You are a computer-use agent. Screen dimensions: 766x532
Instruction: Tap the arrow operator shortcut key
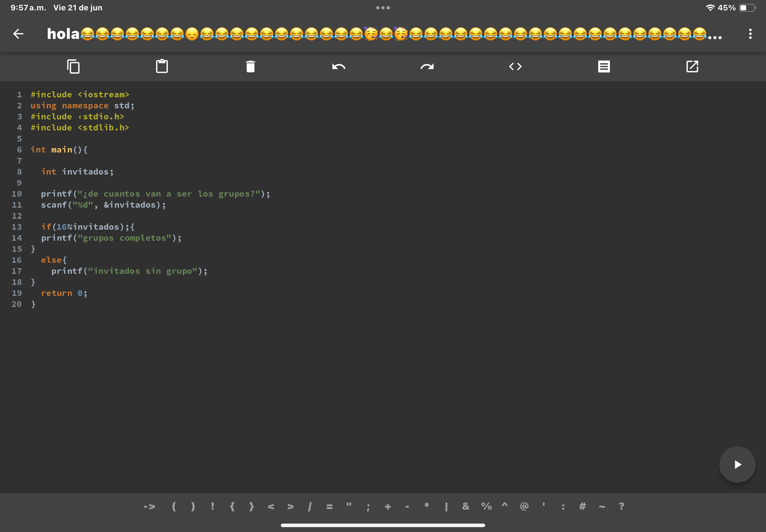point(149,507)
